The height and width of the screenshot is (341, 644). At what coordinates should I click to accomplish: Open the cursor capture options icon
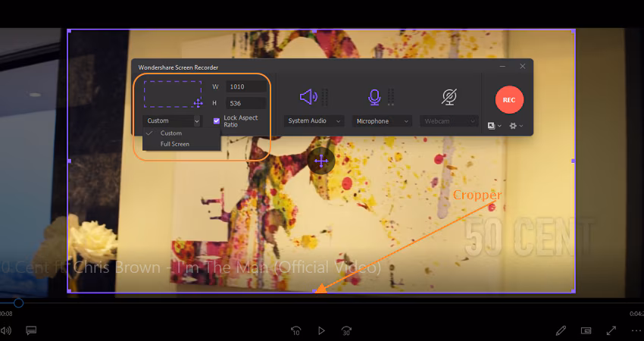pos(494,126)
